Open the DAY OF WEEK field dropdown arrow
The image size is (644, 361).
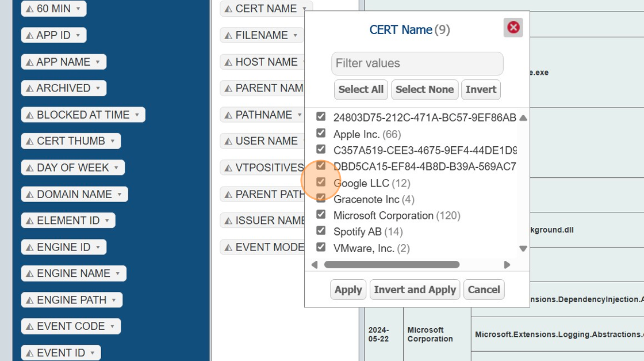(116, 168)
